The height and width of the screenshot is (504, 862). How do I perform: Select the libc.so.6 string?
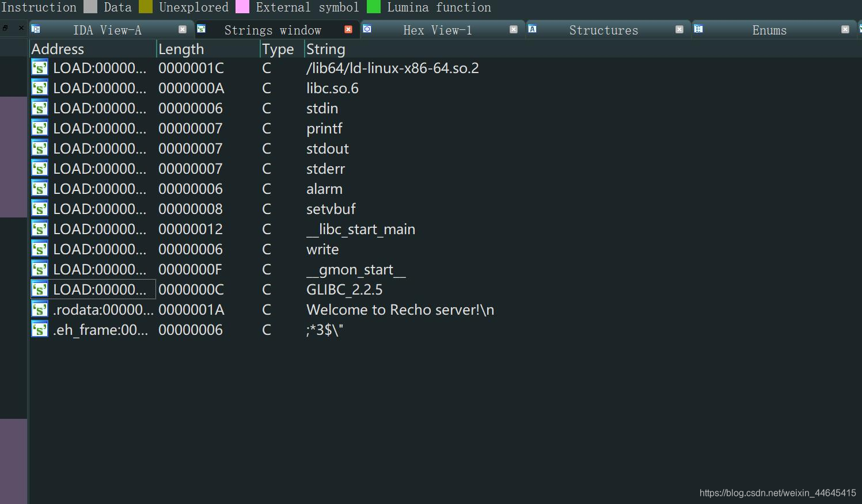pyautogui.click(x=332, y=88)
